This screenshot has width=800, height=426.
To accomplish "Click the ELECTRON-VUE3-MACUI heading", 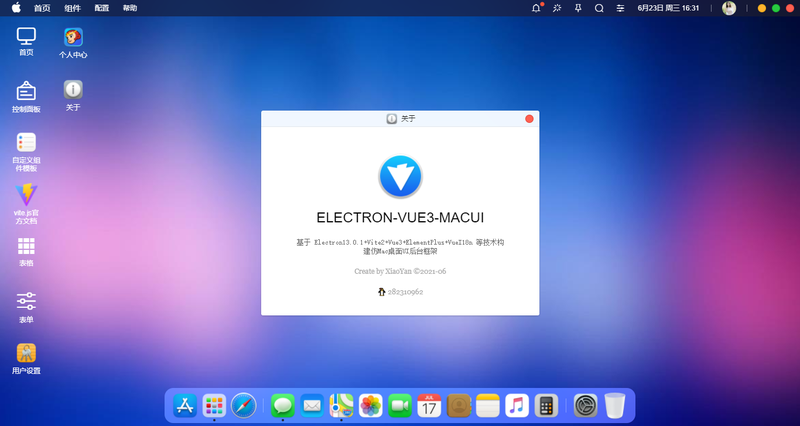I will pyautogui.click(x=400, y=218).
